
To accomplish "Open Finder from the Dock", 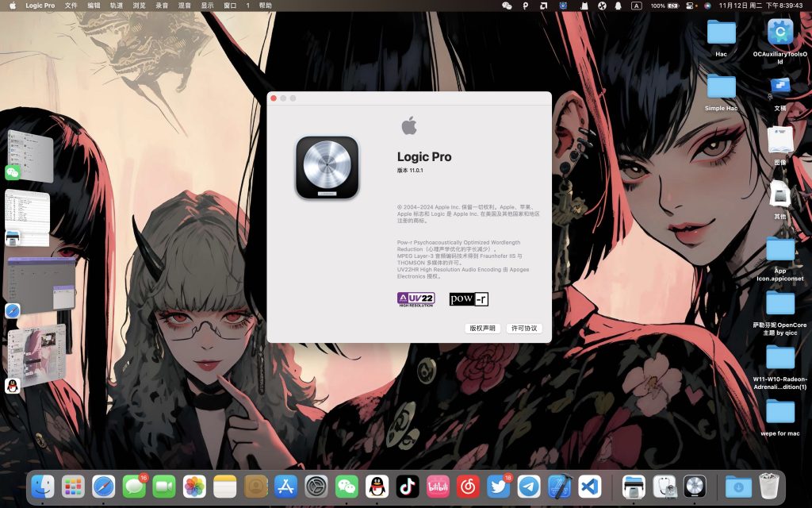I will [x=43, y=487].
